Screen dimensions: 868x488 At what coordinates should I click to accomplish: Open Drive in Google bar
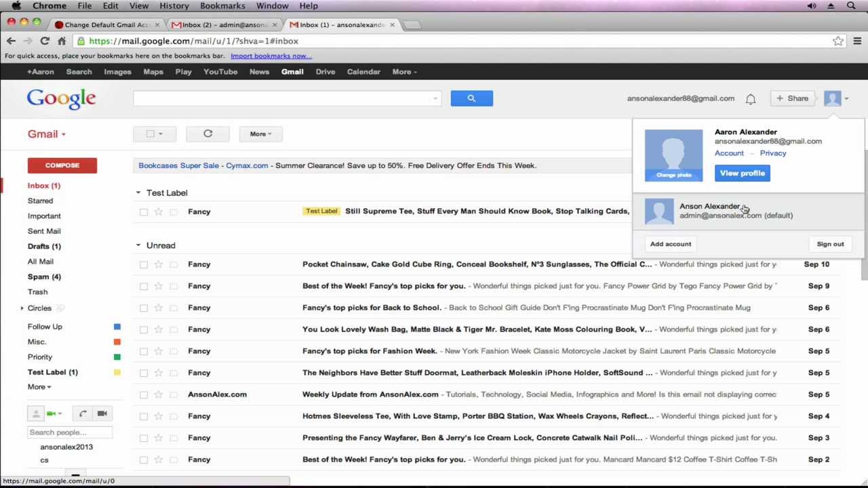(x=325, y=72)
